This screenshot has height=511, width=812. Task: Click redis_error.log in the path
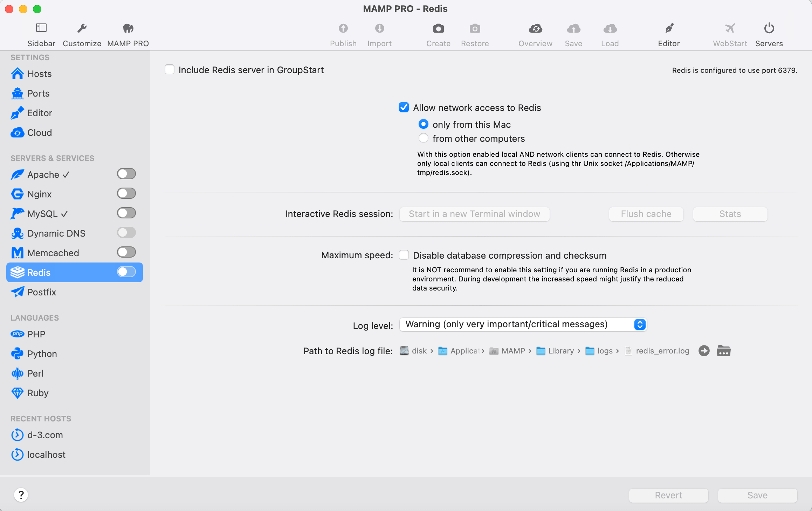pos(658,351)
